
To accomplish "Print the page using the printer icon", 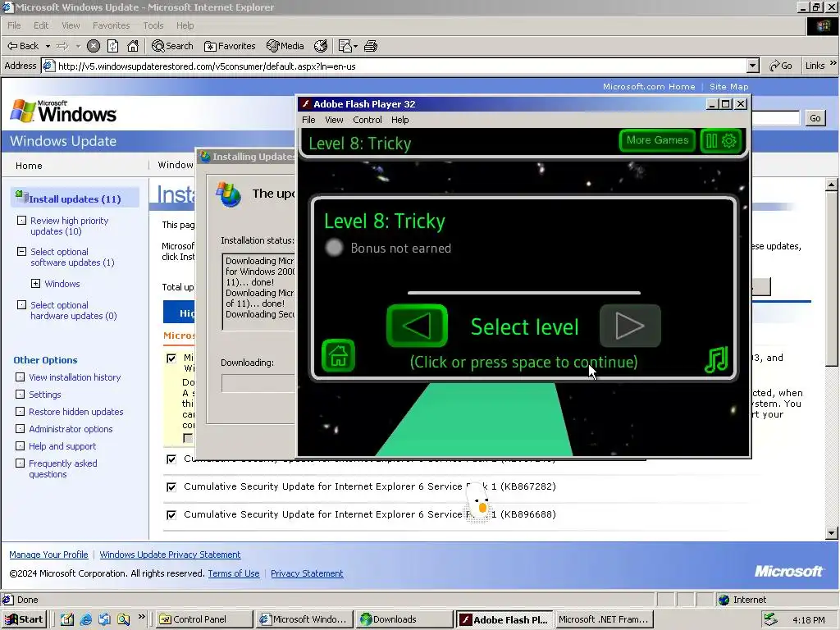I will tap(371, 46).
